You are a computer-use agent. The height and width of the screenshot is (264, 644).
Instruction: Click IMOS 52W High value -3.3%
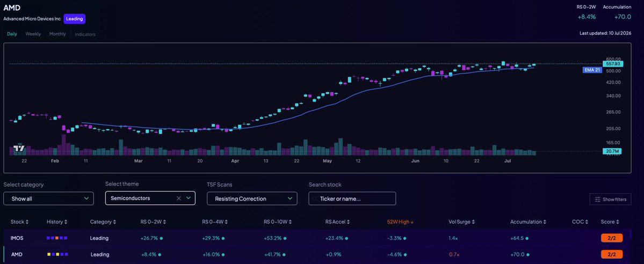click(394, 238)
